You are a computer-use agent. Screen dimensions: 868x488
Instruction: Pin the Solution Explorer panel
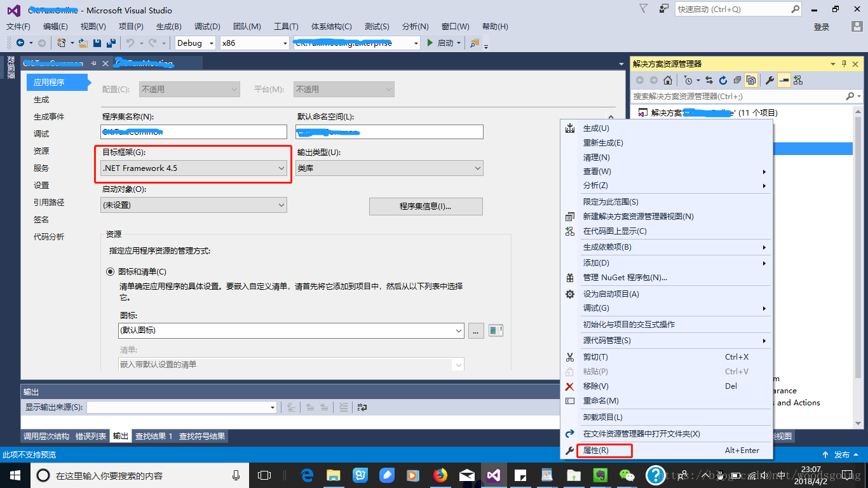[844, 64]
